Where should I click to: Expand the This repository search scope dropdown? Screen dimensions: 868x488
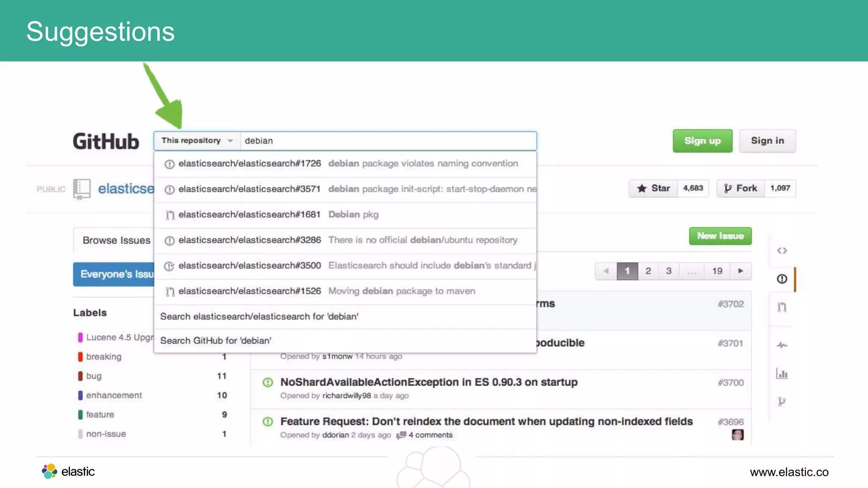click(x=197, y=141)
